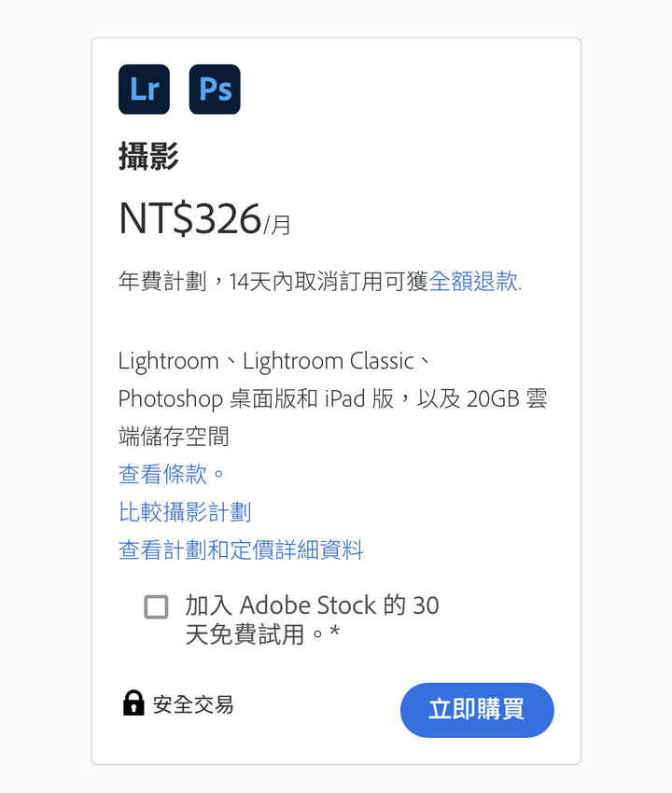Click the 攝影 plan heading
The width and height of the screenshot is (672, 793).
click(x=148, y=157)
